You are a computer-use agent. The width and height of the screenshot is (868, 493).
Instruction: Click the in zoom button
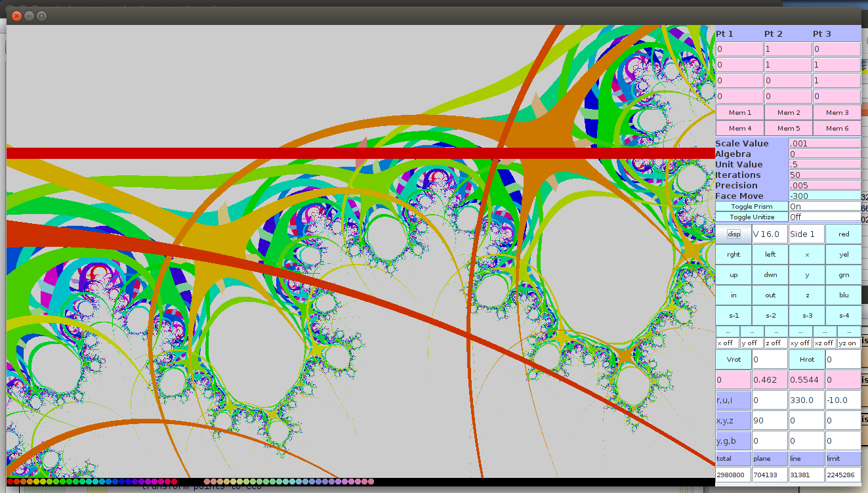coord(734,295)
